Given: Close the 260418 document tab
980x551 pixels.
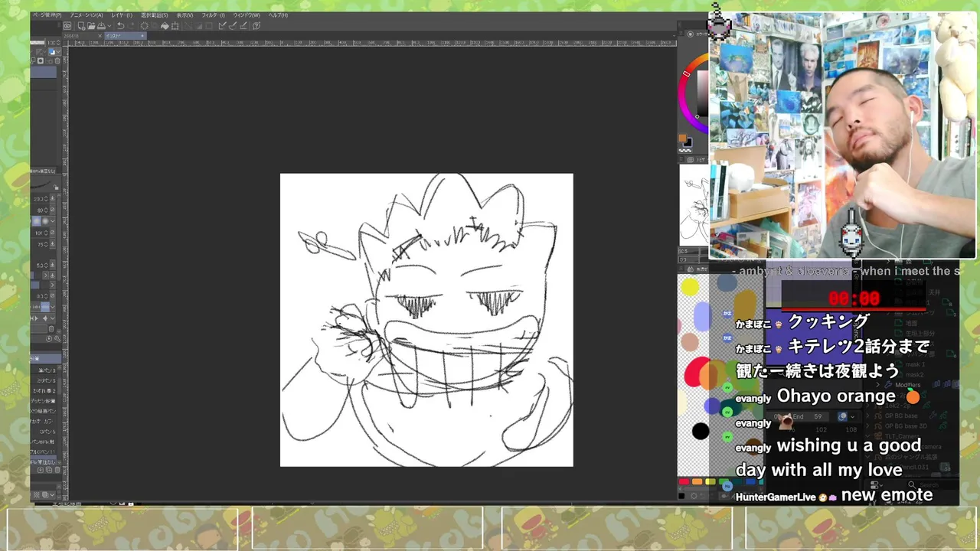Looking at the screenshot, I should [x=100, y=35].
